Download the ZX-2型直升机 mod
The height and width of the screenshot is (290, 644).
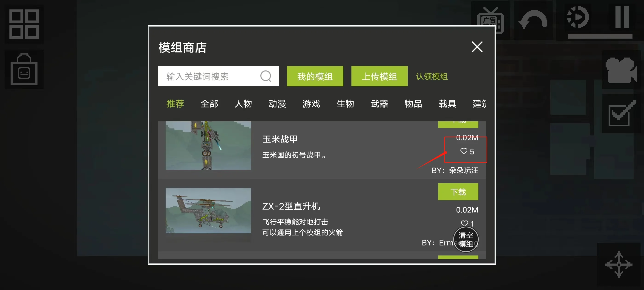click(x=458, y=192)
